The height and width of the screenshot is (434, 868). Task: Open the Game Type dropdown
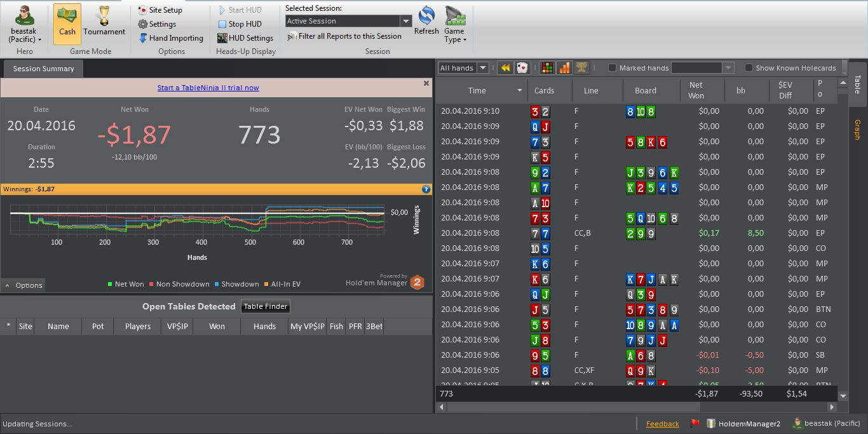(454, 24)
